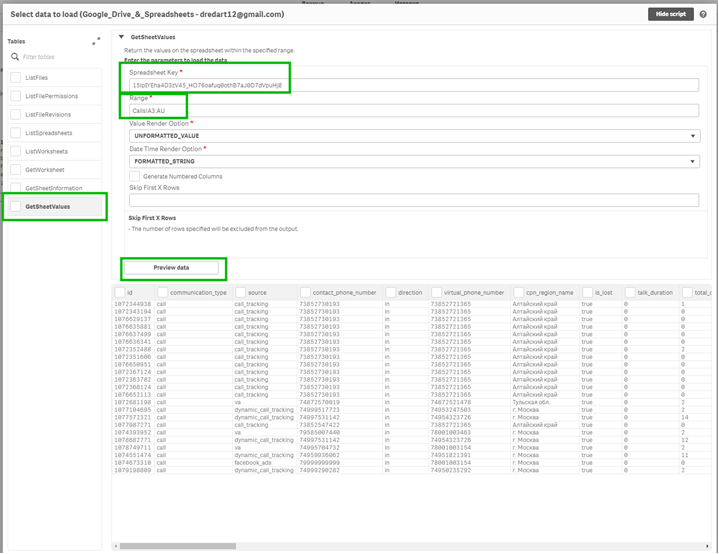Open the Date Time Render Option dropdown
The image size is (719, 554).
click(x=413, y=161)
